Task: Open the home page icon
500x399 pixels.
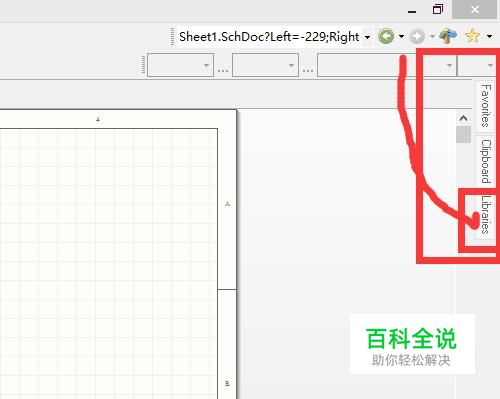Action: pos(448,36)
